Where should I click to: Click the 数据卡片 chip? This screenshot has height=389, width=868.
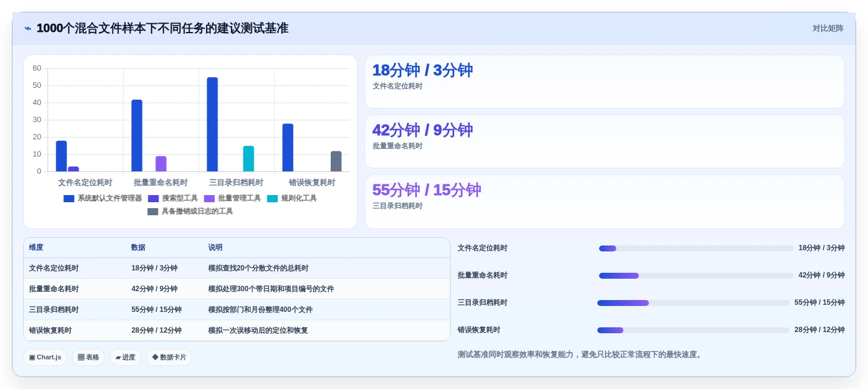pos(169,358)
